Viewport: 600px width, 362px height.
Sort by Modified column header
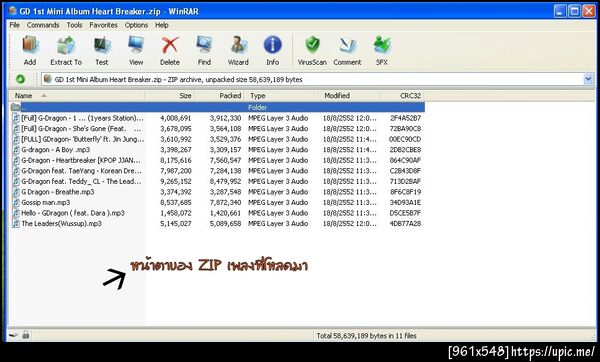coord(350,96)
